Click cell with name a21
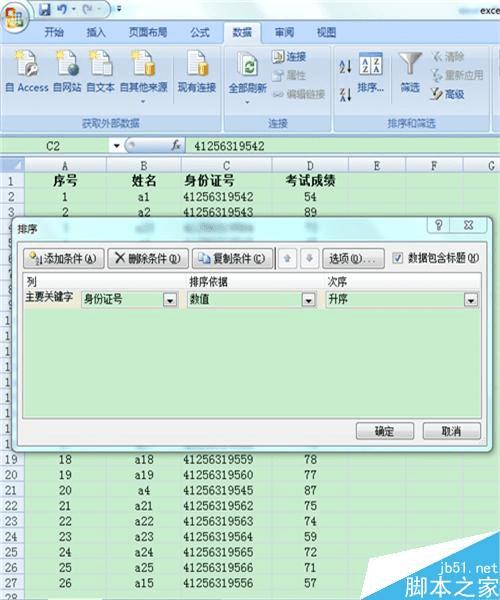The image size is (500, 600). pos(143,506)
